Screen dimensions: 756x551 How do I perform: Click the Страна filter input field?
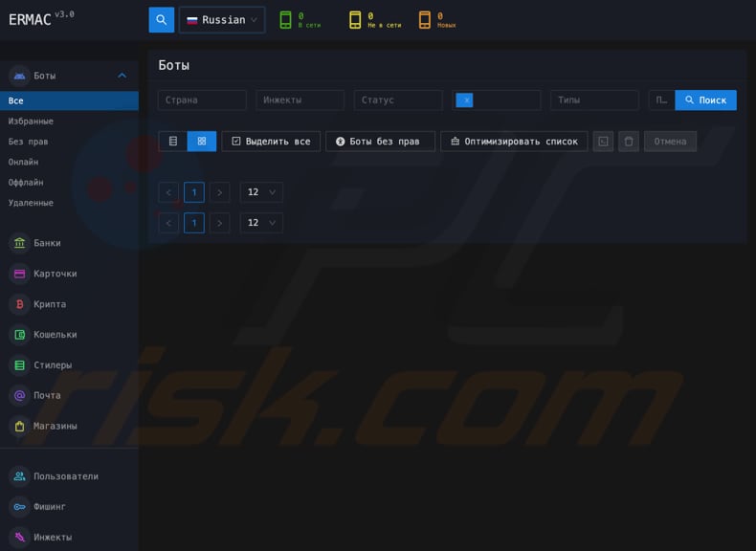point(202,100)
